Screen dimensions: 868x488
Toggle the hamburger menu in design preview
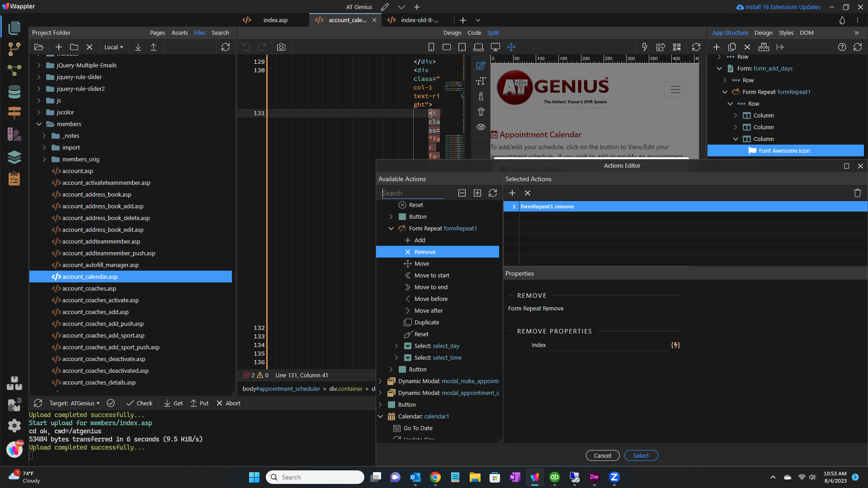tap(675, 89)
